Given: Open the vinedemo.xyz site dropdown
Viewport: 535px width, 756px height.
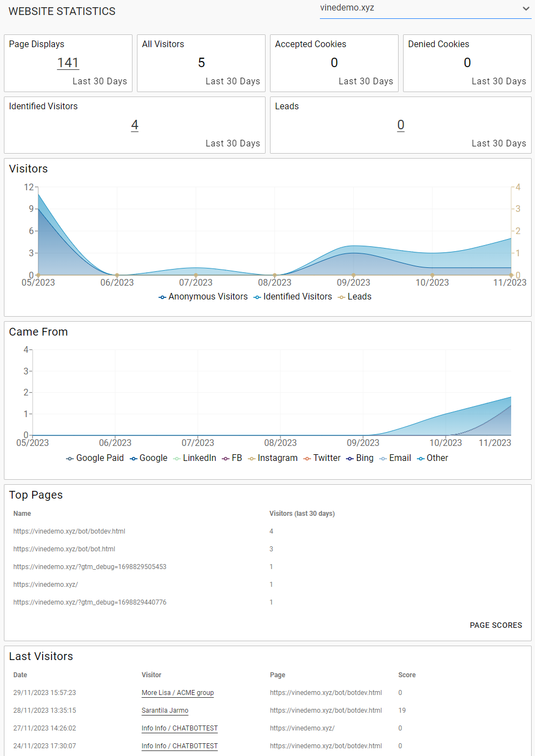Looking at the screenshot, I should [x=425, y=8].
